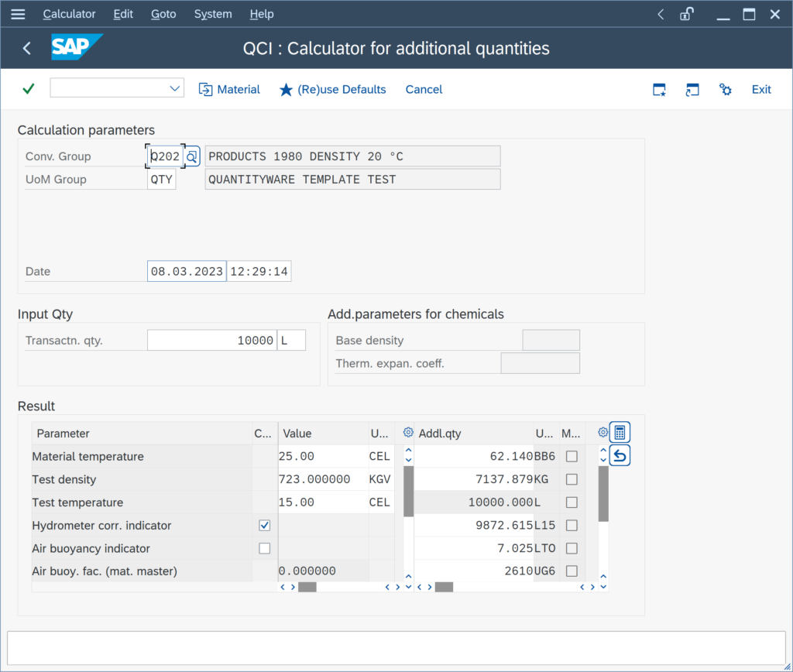The height and width of the screenshot is (672, 793).
Task: Open settings gear for the Addl.qty table
Action: pos(602,432)
